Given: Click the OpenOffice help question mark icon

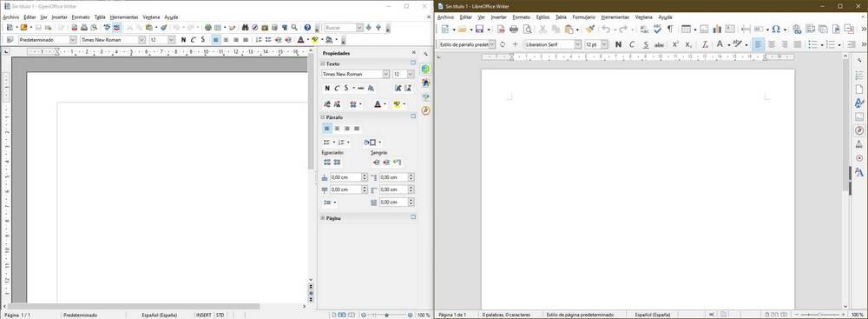Looking at the screenshot, I should [x=307, y=27].
